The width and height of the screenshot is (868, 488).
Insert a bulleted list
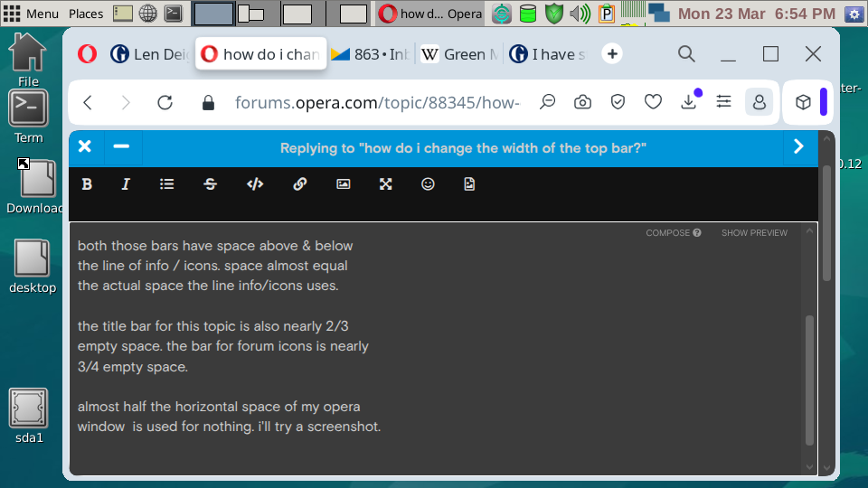point(166,184)
